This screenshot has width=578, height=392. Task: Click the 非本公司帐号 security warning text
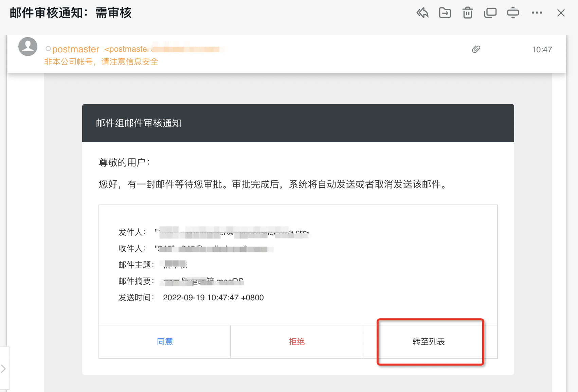pos(101,61)
